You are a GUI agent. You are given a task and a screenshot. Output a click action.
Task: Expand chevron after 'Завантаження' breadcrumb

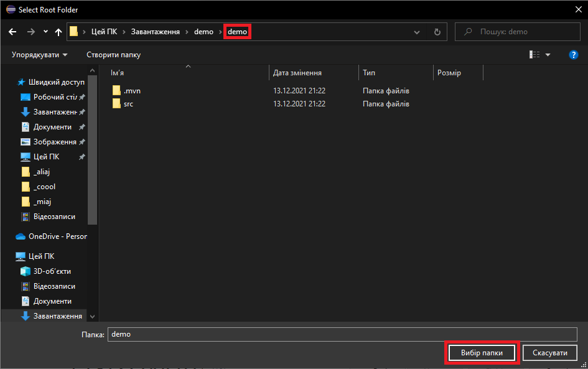[x=187, y=32]
